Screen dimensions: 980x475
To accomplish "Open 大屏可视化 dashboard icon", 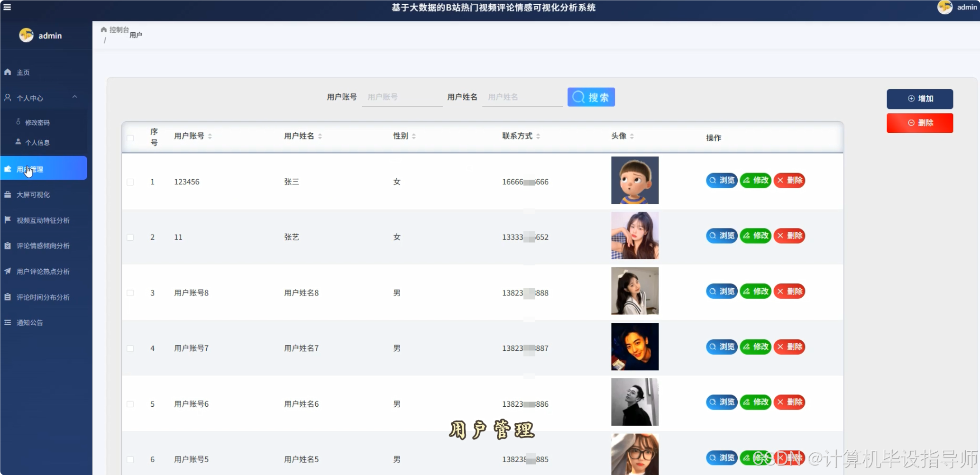I will (x=7, y=194).
